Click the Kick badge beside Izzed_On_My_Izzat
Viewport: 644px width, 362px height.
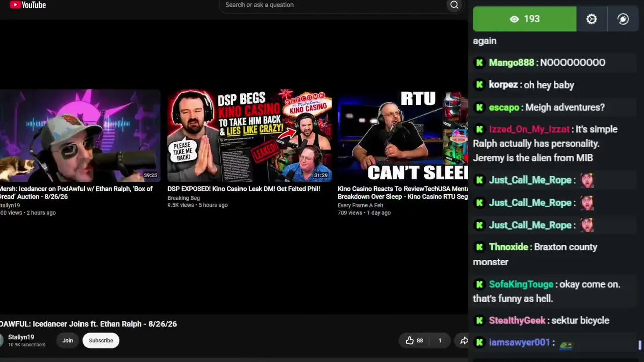[479, 129]
